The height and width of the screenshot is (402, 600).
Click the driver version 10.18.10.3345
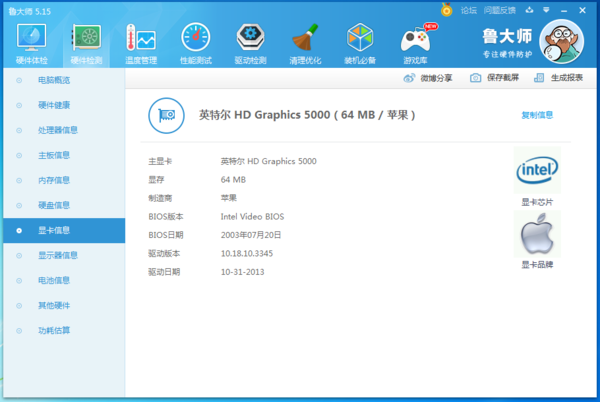point(247,253)
